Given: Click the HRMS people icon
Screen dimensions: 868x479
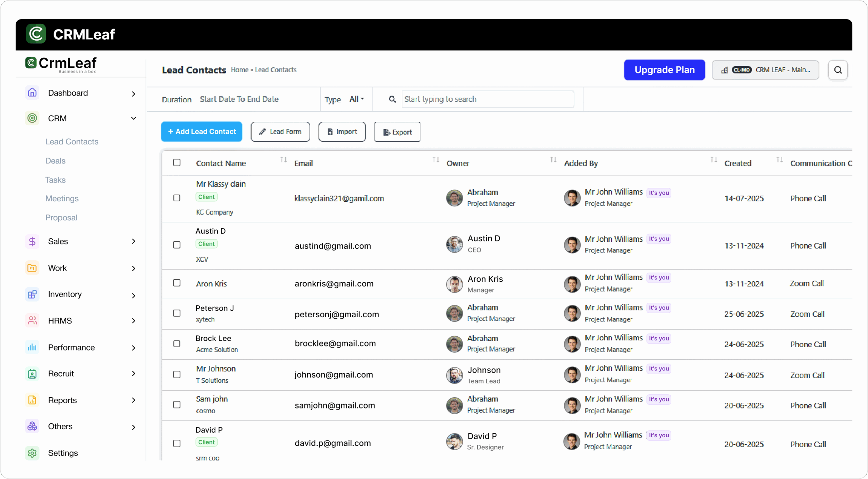Looking at the screenshot, I should (32, 321).
